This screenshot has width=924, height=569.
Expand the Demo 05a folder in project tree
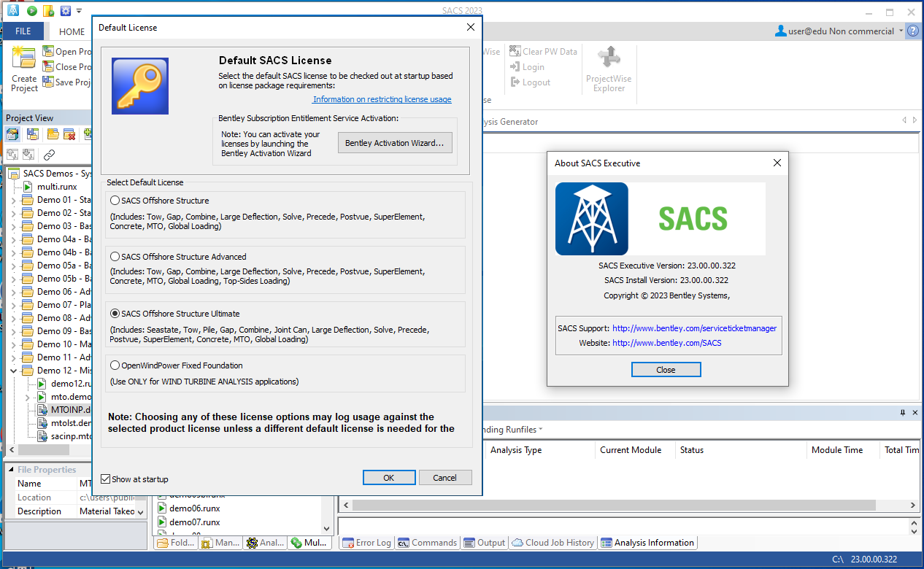13,266
